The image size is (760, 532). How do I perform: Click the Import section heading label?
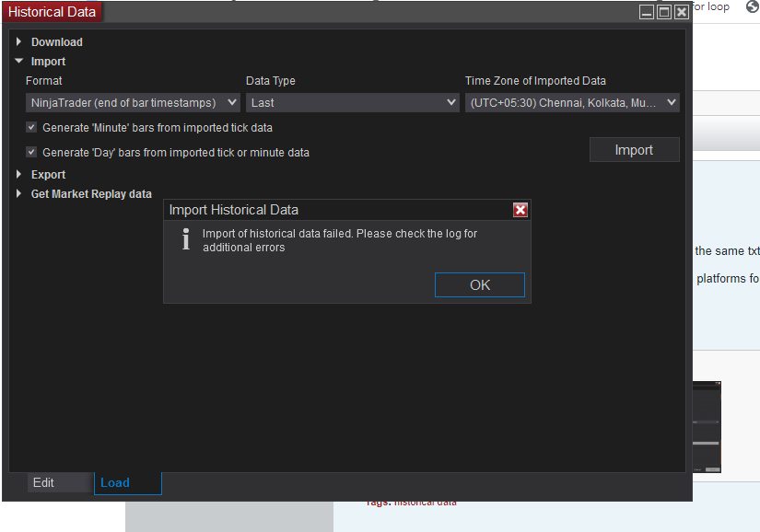click(48, 62)
